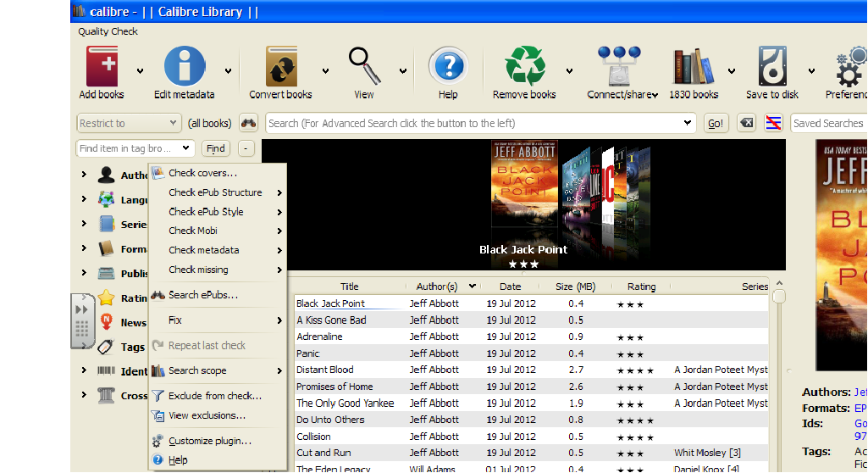Click the calibre title bar icon

(x=79, y=11)
